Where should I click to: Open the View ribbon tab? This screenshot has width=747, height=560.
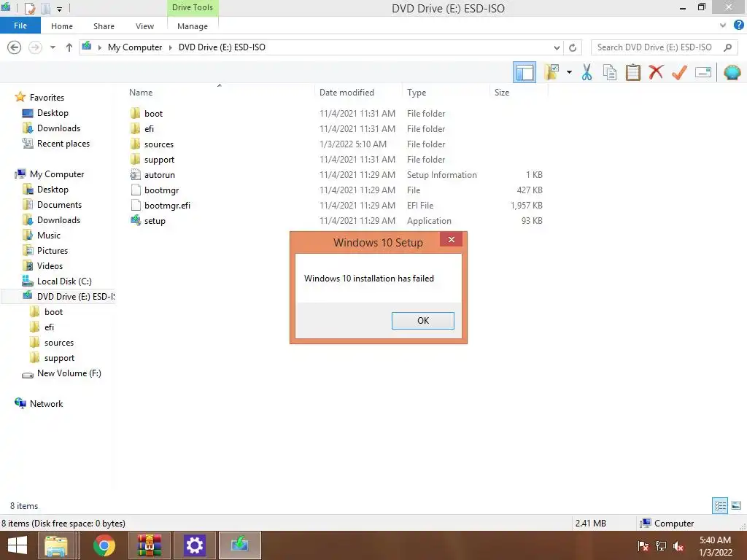coord(144,26)
